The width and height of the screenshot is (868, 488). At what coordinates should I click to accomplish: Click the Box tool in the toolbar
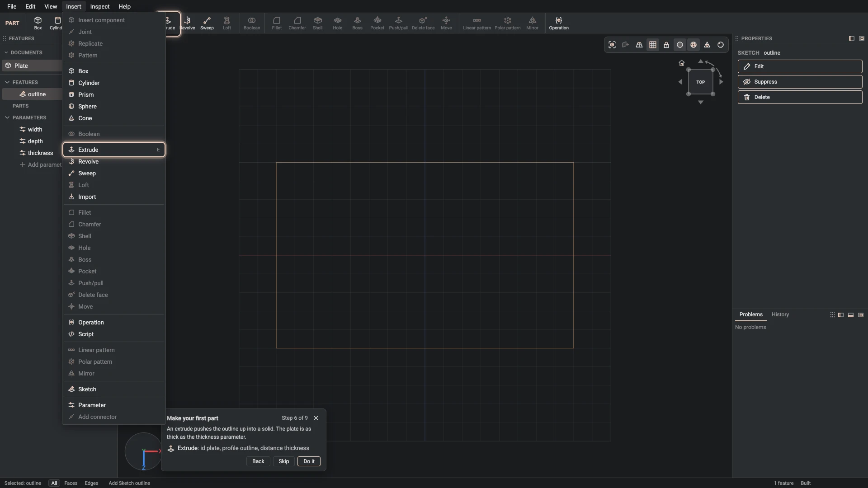[38, 23]
